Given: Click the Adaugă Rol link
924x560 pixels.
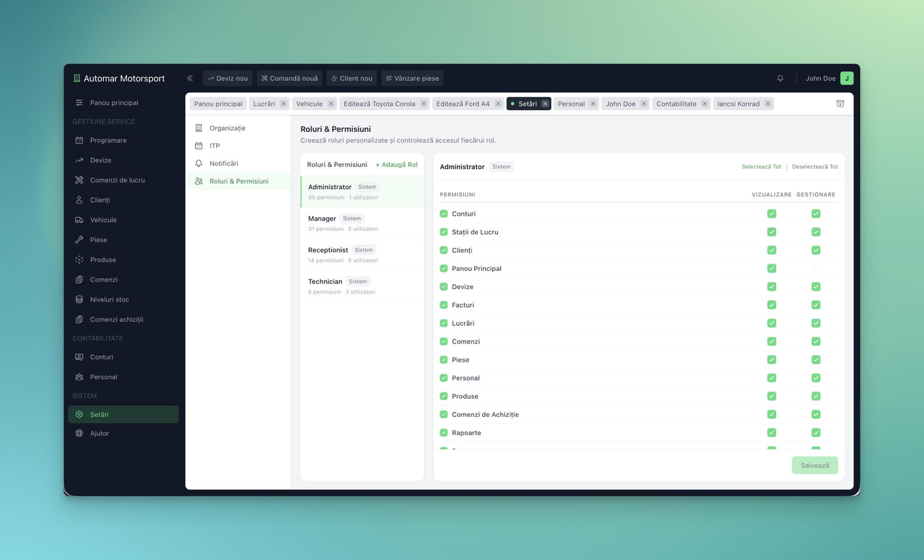Looking at the screenshot, I should (x=396, y=165).
